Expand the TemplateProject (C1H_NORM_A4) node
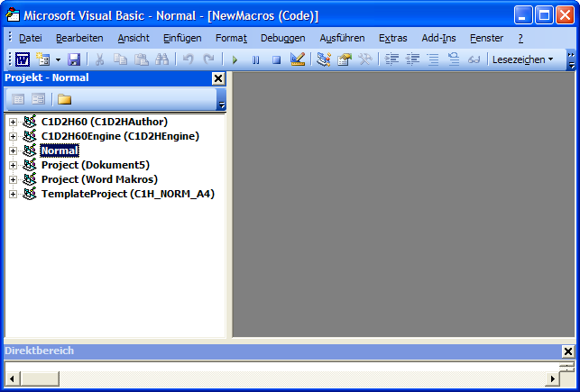This screenshot has width=580, height=392. (13, 194)
